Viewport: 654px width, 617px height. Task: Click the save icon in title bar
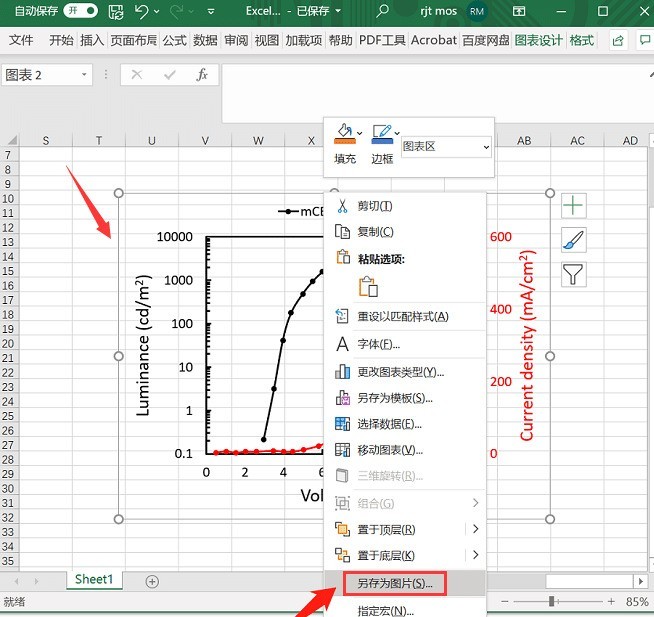point(116,12)
